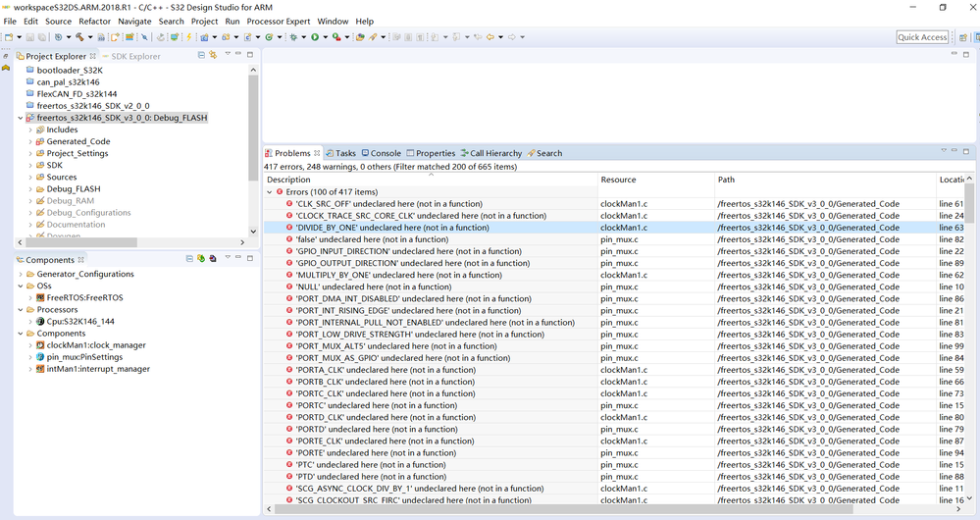Click the Project Explorer horizontal scrollbar
980x520 pixels.
(x=81, y=242)
